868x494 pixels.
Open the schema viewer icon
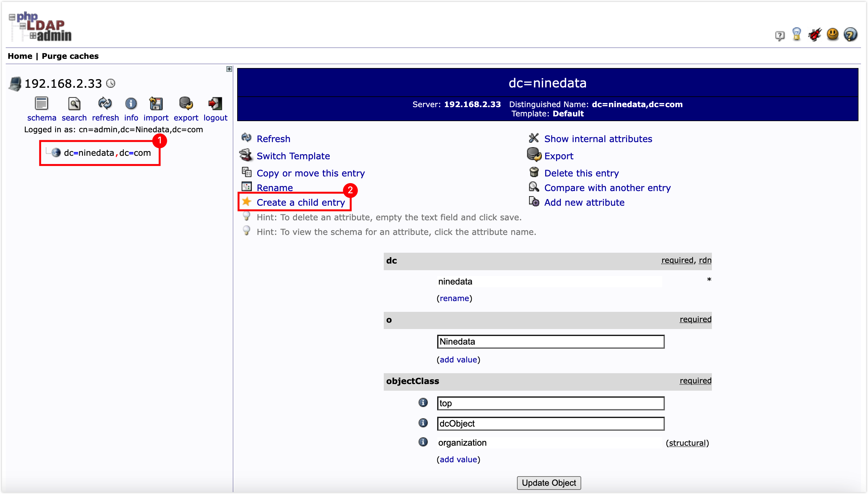pyautogui.click(x=41, y=104)
